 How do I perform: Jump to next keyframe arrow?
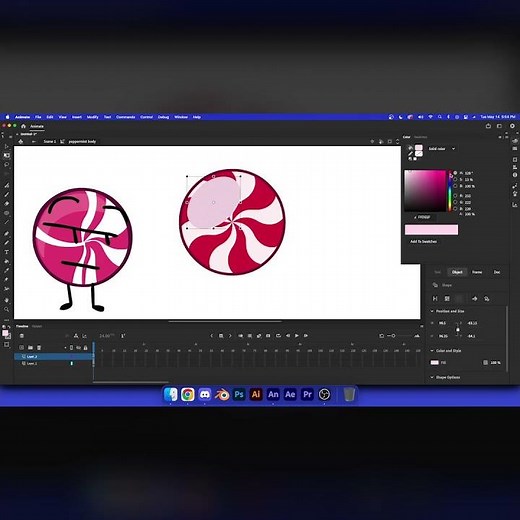[x=230, y=336]
